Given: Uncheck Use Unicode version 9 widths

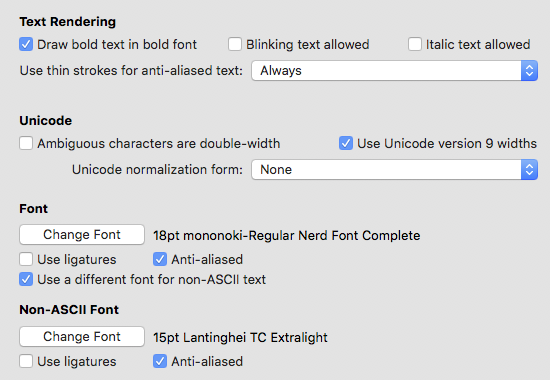Looking at the screenshot, I should click(346, 144).
